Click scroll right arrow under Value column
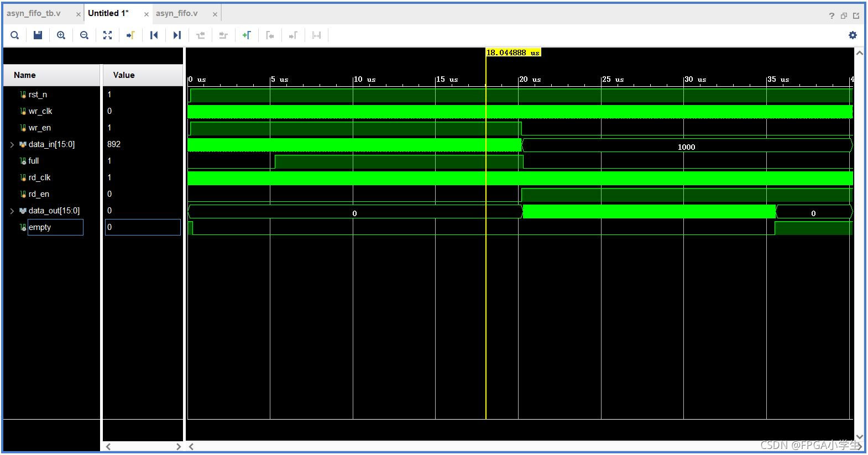Viewport: 868px width, 455px height. pos(178,447)
